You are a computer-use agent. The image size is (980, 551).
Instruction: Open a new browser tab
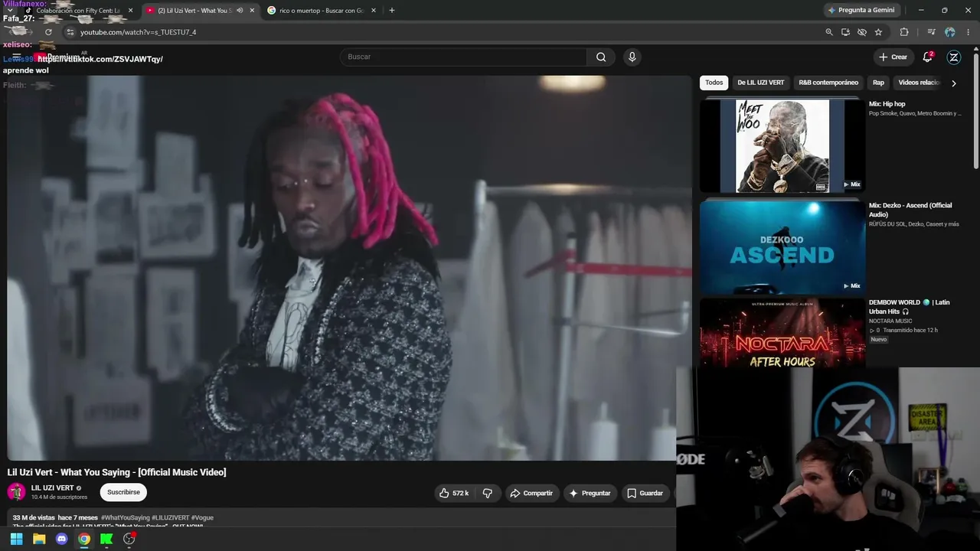pyautogui.click(x=392, y=11)
